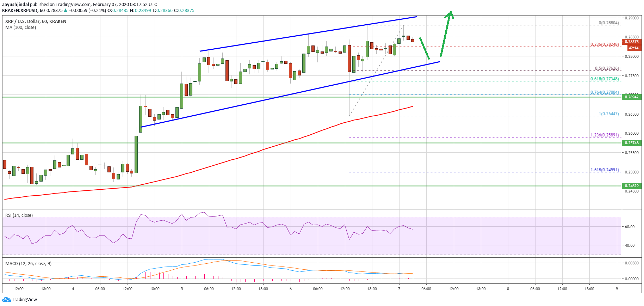
Task: Click the date label 8 on time axis
Action: pyautogui.click(x=508, y=289)
